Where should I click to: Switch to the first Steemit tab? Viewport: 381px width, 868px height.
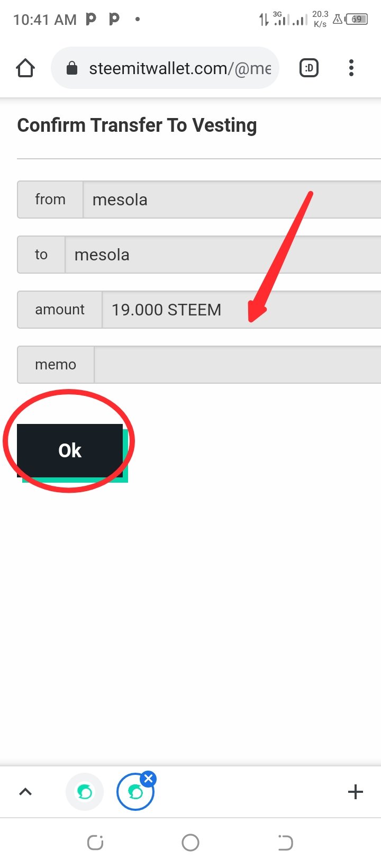(85, 792)
